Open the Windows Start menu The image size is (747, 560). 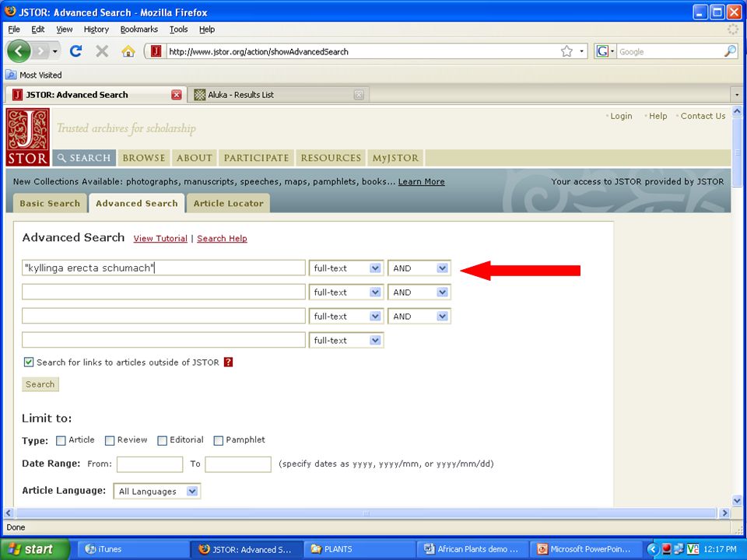pyautogui.click(x=35, y=549)
